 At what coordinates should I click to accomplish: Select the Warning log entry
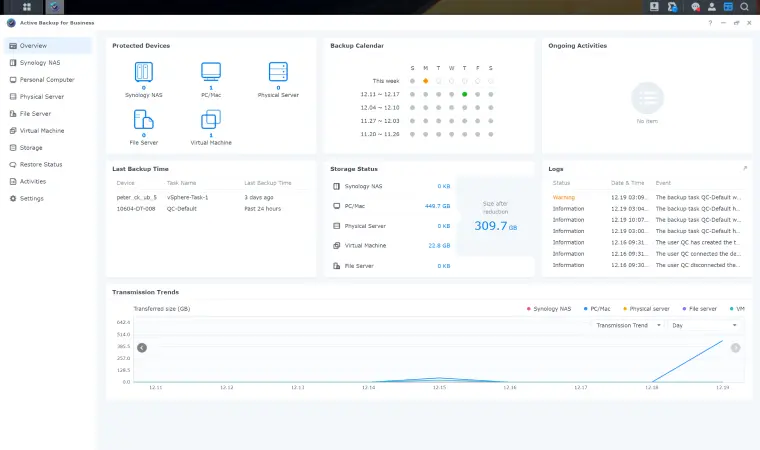click(647, 197)
